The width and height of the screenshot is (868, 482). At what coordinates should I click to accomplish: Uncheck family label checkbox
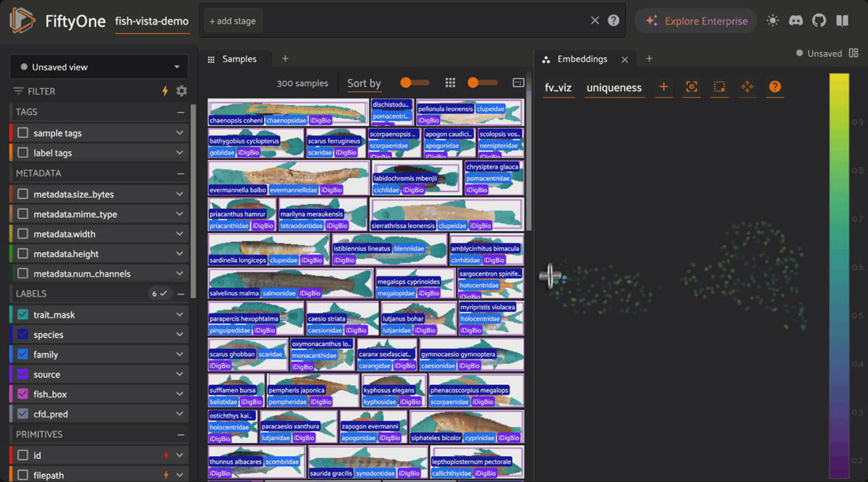click(x=22, y=355)
